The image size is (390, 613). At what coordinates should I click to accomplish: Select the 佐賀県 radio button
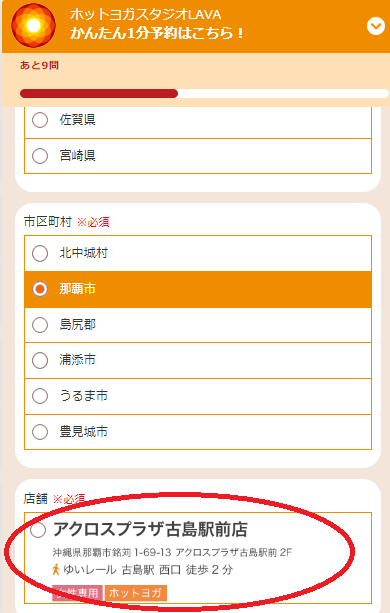click(40, 120)
